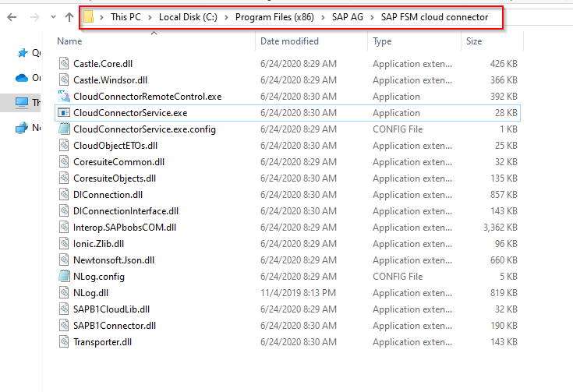
Task: Click file name CloudConnectorRemoteControl.exe
Action: (x=147, y=97)
